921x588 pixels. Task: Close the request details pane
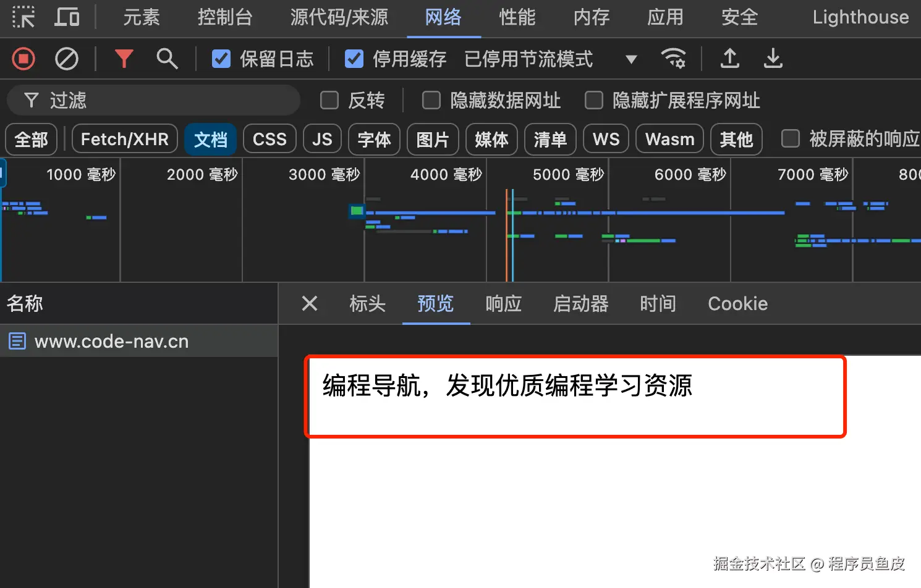(310, 303)
